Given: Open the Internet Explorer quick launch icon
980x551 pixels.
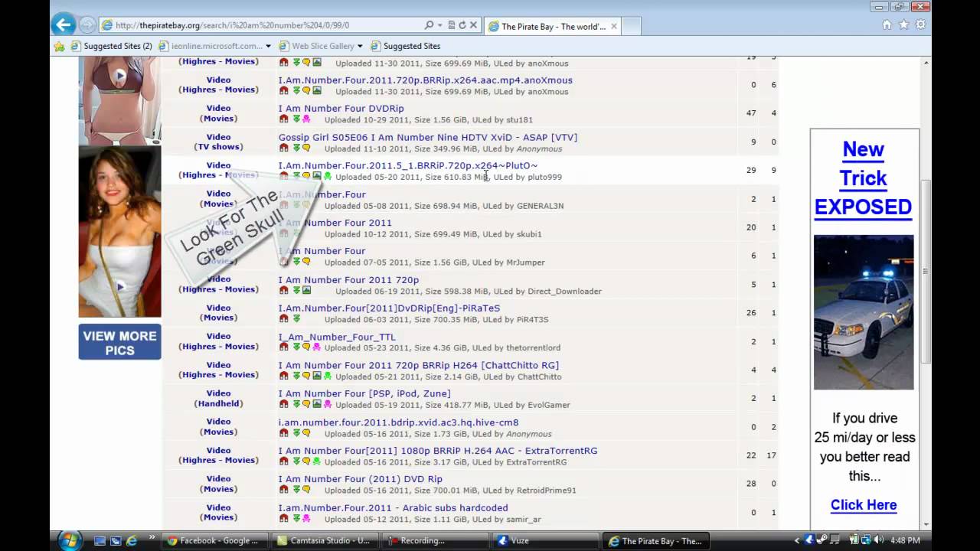Looking at the screenshot, I should tap(132, 540).
